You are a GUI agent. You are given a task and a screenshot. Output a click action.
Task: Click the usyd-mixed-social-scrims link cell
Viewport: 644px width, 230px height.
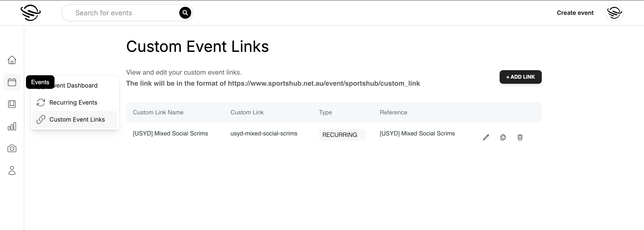click(x=264, y=133)
